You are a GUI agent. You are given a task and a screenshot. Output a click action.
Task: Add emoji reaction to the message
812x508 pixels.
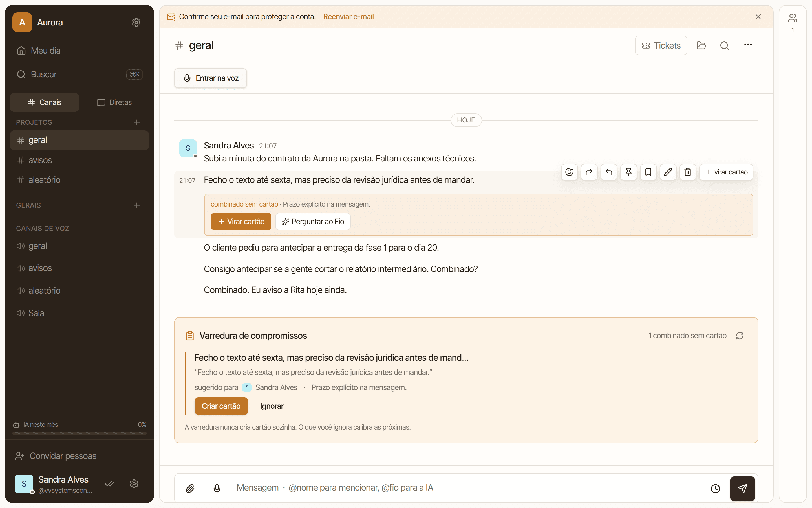569,172
